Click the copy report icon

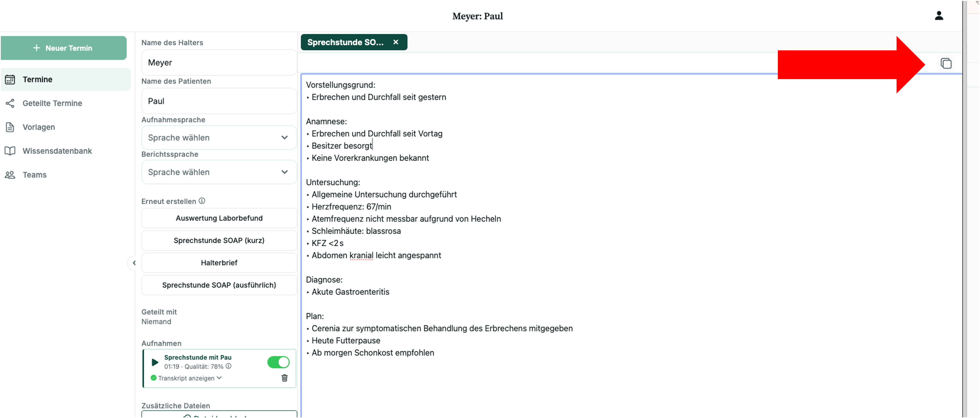[x=946, y=63]
